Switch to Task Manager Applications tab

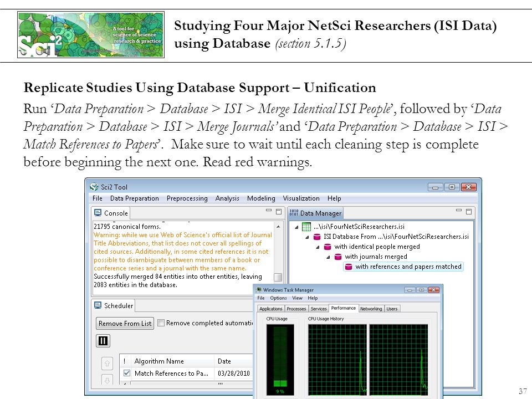271,309
